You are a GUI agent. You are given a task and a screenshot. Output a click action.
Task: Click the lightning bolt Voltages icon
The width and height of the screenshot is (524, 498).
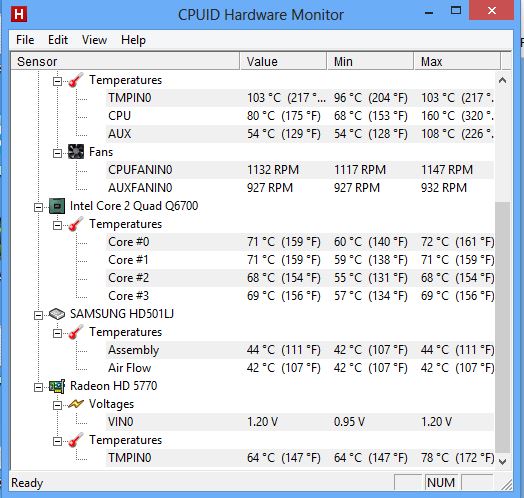coord(76,404)
